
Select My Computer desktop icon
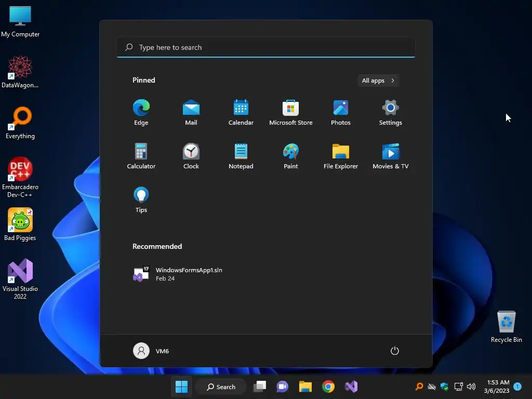[20, 22]
